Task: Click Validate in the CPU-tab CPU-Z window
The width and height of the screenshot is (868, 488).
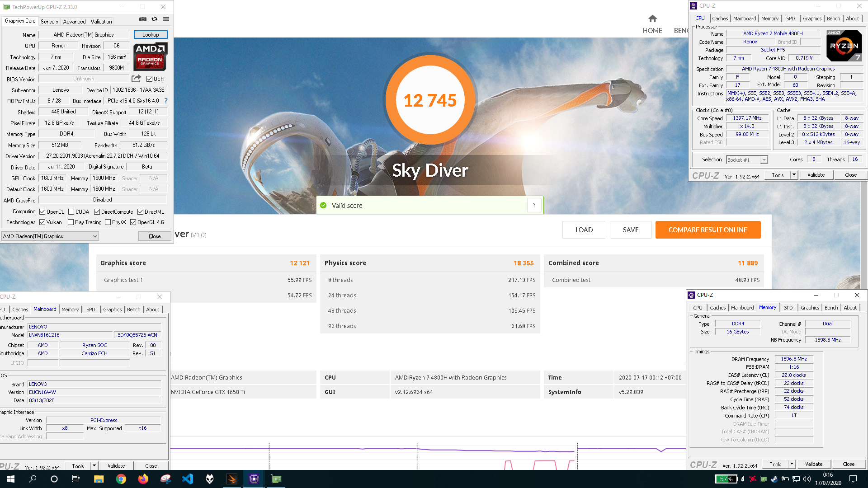Action: pos(816,175)
